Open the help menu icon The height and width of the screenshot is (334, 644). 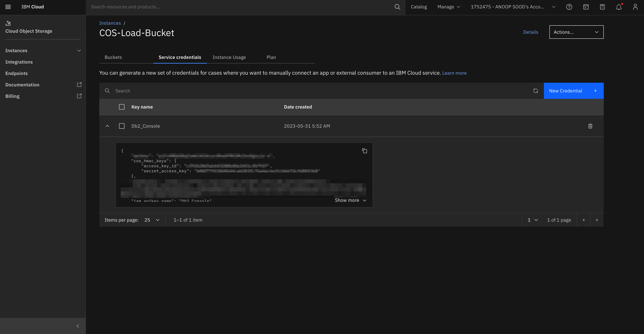point(569,7)
